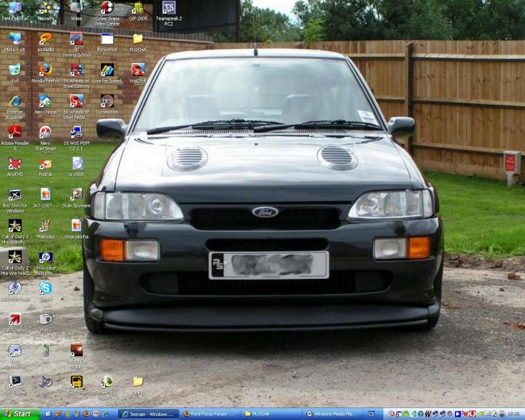Open the Skype desktop shortcut
Image resolution: width=525 pixels, height=420 pixels.
(45, 287)
